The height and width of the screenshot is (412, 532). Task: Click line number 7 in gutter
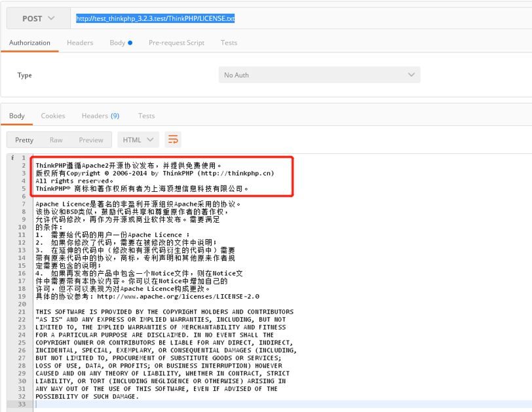click(24, 204)
